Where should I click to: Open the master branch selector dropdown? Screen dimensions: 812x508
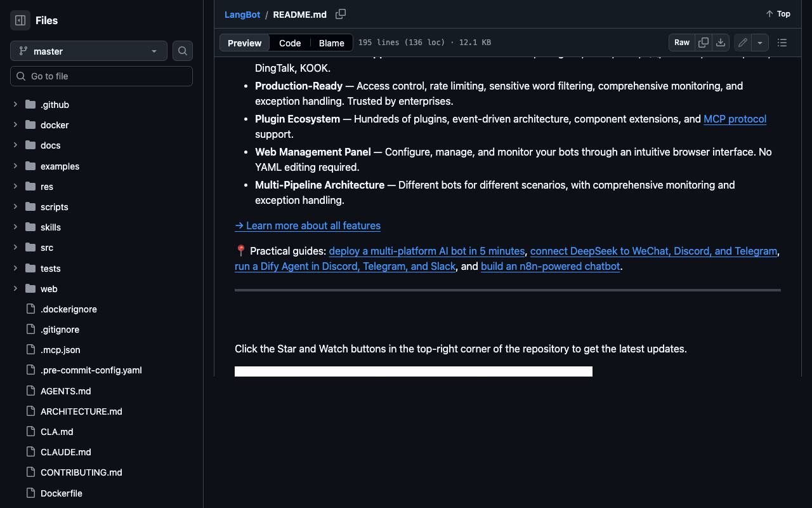[89, 51]
